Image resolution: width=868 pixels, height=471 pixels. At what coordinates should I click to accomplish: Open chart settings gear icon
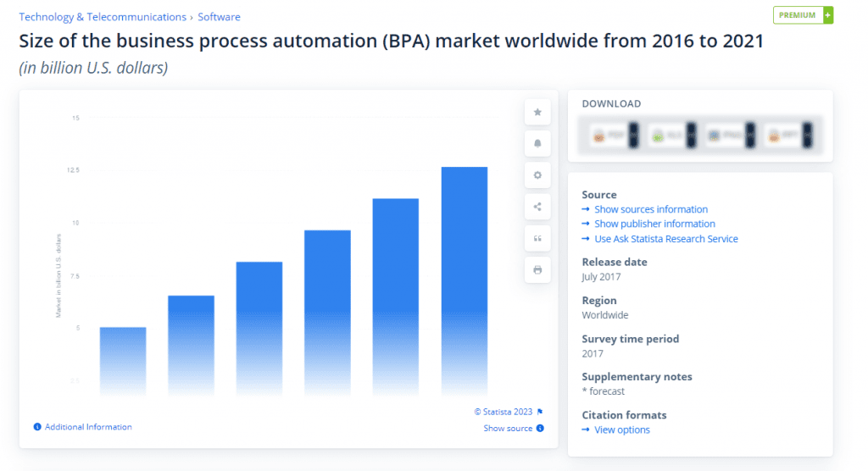pyautogui.click(x=537, y=175)
